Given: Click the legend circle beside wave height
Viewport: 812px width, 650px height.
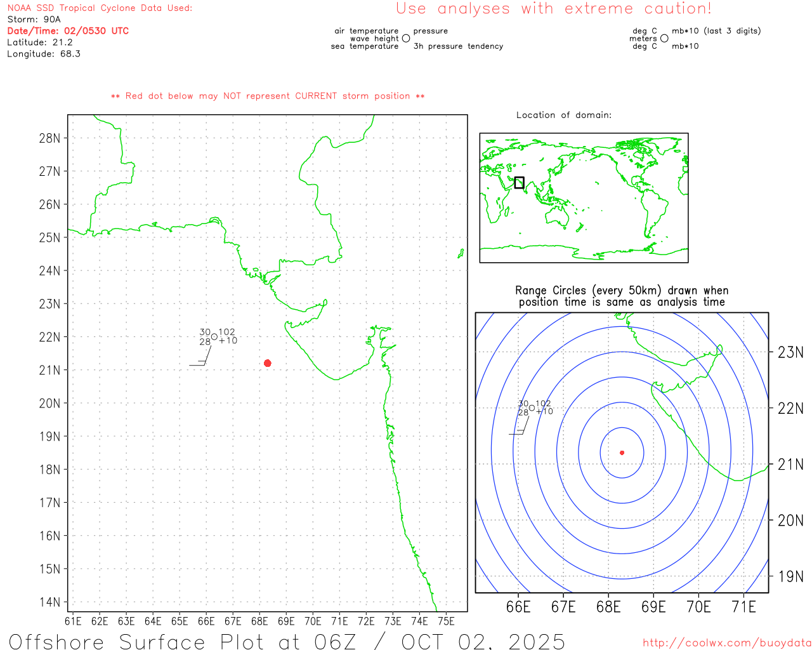Looking at the screenshot, I should coord(406,38).
